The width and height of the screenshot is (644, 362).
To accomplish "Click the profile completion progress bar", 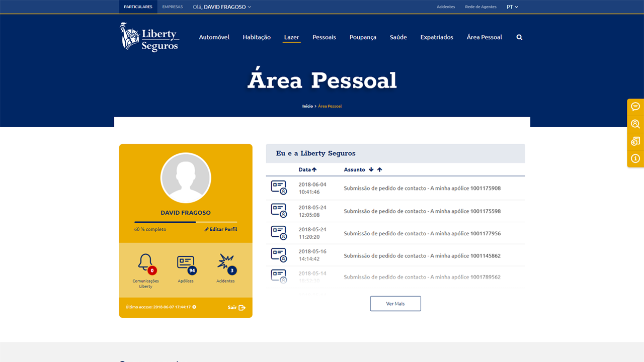I will (186, 222).
